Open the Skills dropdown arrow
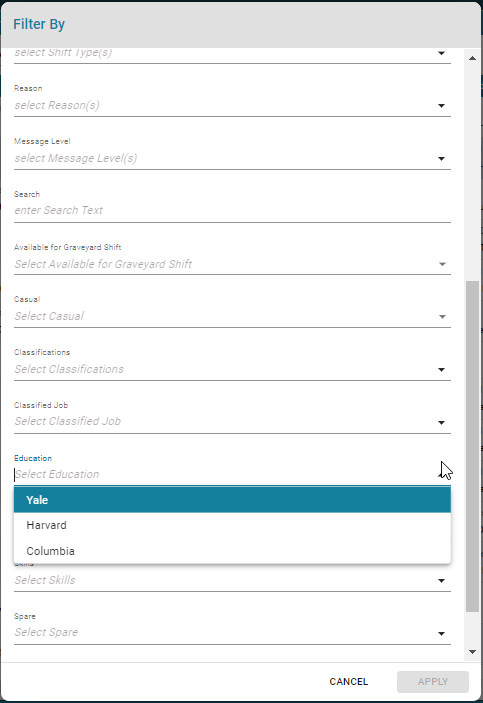 click(441, 581)
